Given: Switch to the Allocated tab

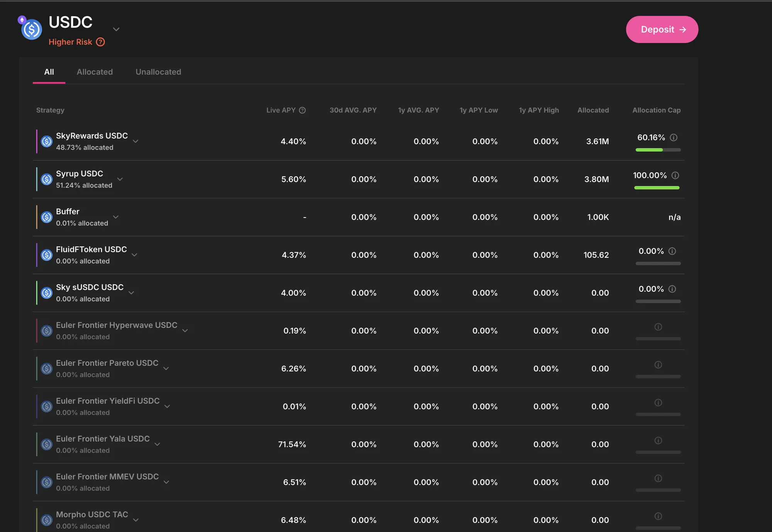Looking at the screenshot, I should click(95, 72).
